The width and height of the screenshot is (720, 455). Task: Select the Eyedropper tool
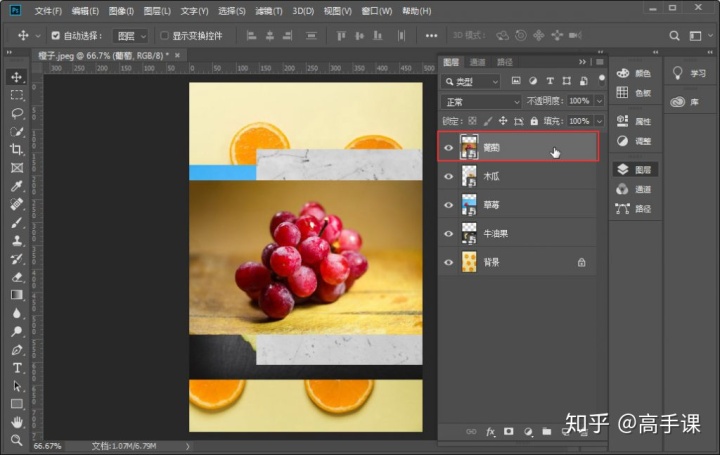click(17, 186)
